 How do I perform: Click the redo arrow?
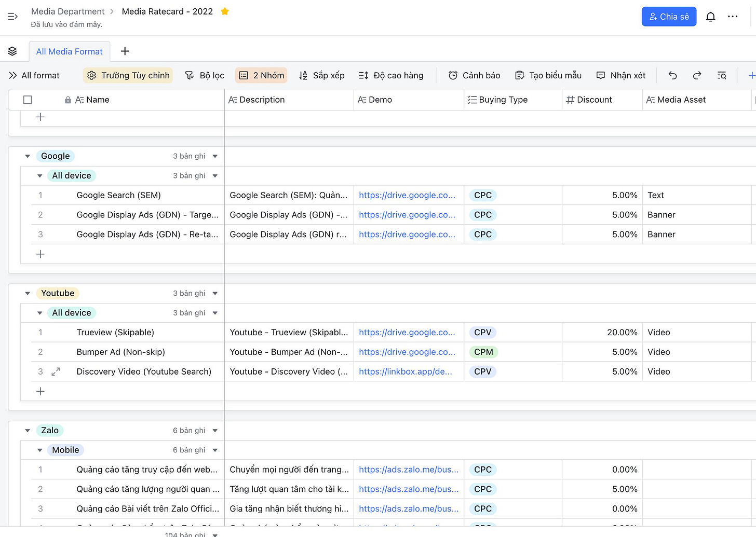click(x=697, y=75)
